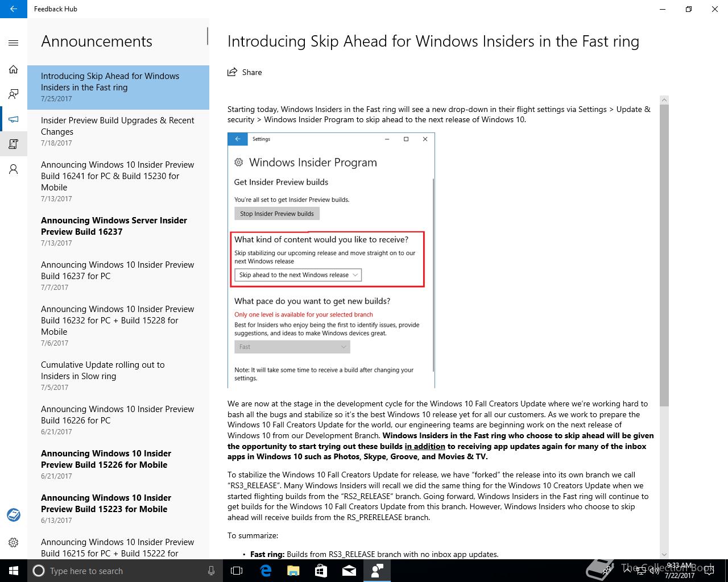The height and width of the screenshot is (582, 728).
Task: Click the article title 'Introducing Skip Ahead'
Action: point(433,41)
